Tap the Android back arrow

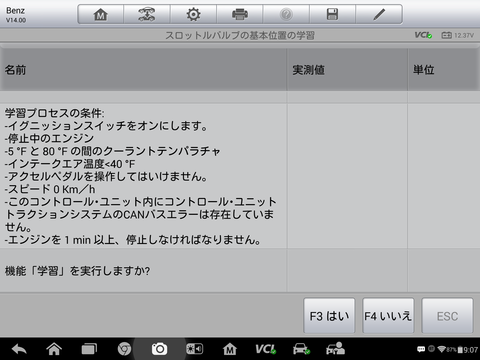click(x=19, y=349)
